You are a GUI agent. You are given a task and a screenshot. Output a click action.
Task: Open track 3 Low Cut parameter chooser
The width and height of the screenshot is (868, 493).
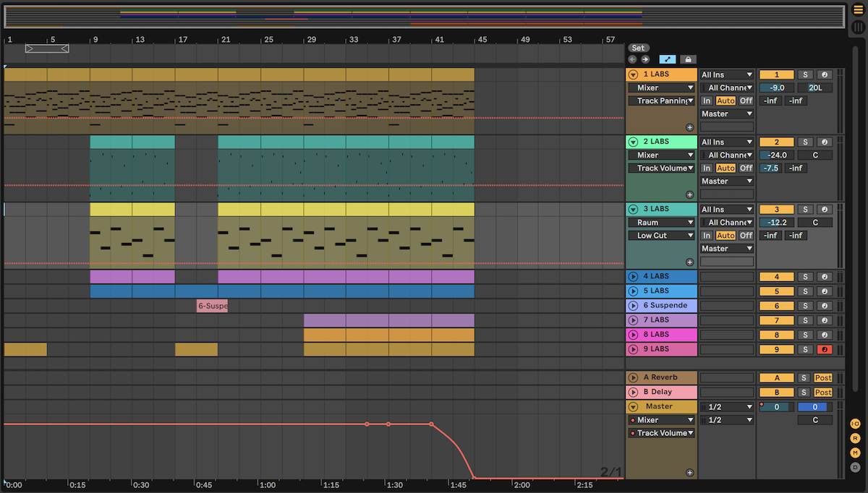[x=661, y=236]
